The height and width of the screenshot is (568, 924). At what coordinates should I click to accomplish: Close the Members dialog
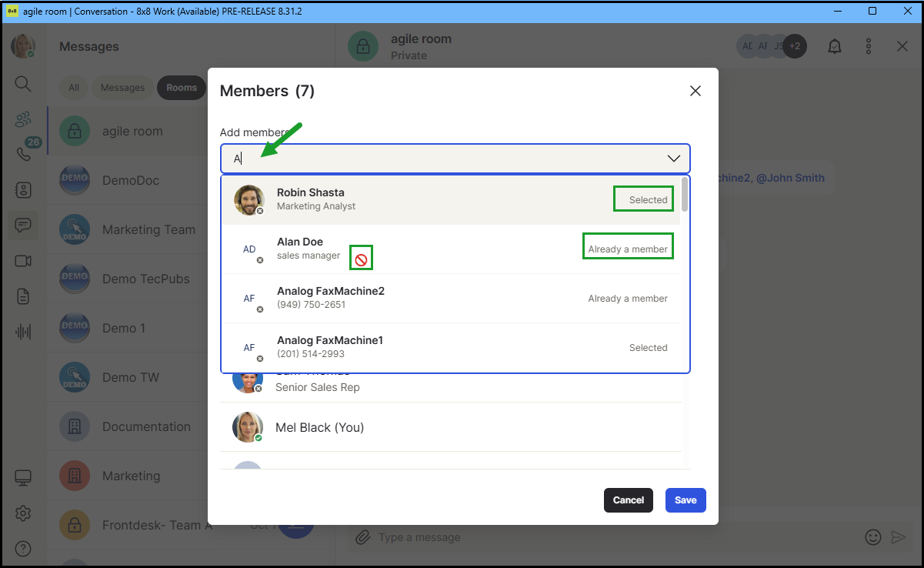696,91
